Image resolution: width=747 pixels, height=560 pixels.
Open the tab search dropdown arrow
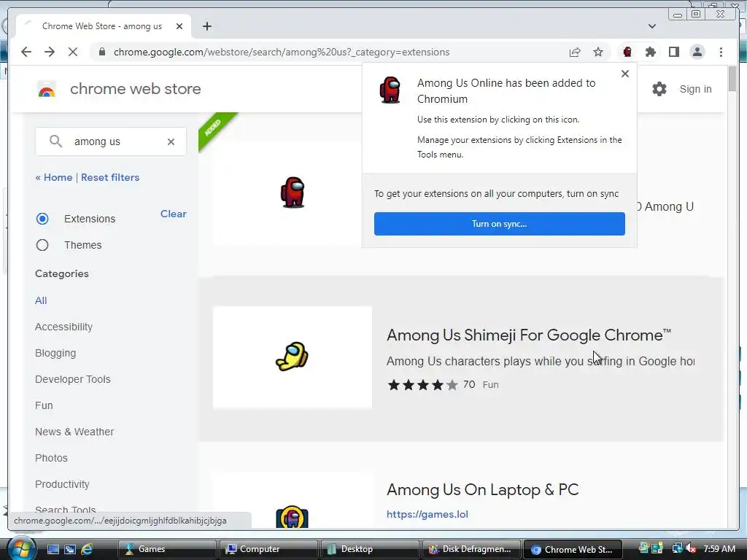[652, 26]
